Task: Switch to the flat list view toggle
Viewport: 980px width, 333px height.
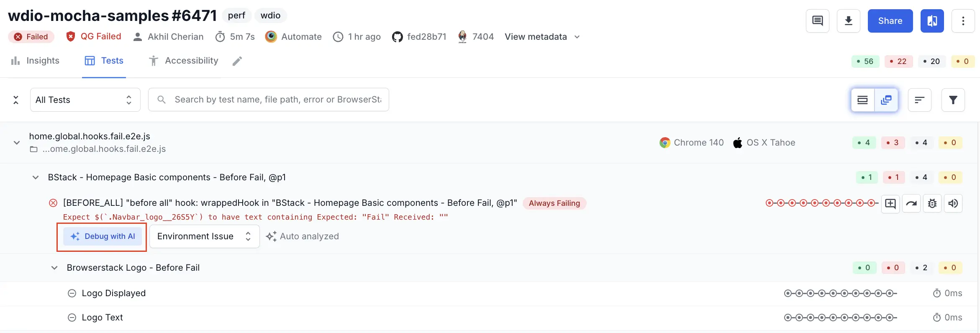Action: (863, 100)
